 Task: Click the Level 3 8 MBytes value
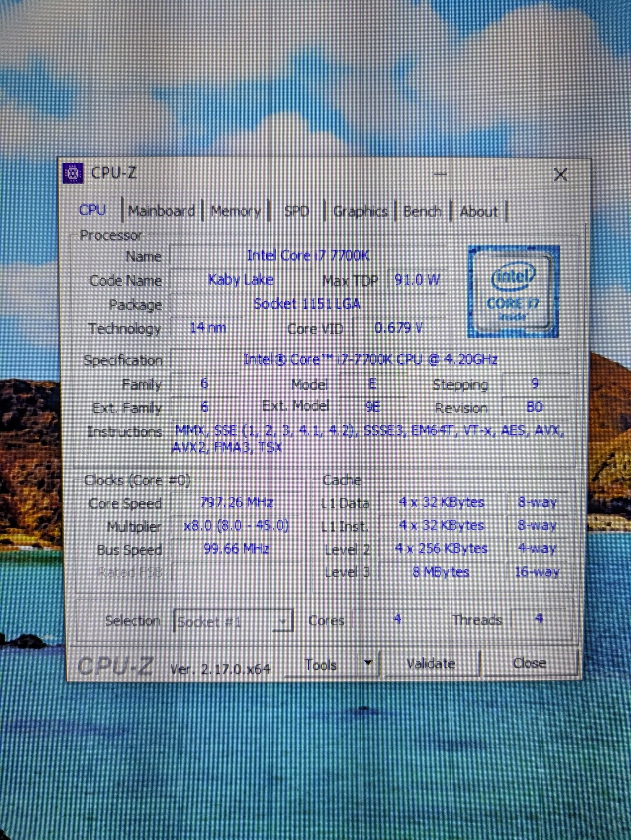[x=441, y=572]
